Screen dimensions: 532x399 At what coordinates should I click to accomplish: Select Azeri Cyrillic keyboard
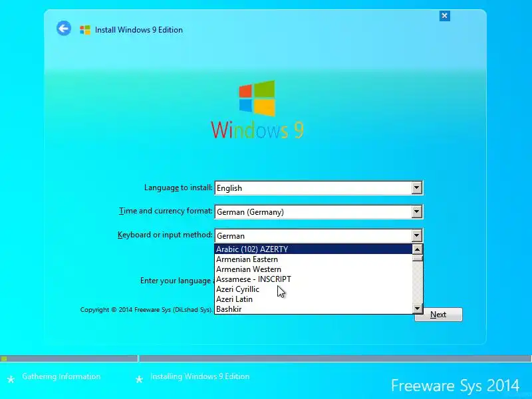tap(313, 289)
